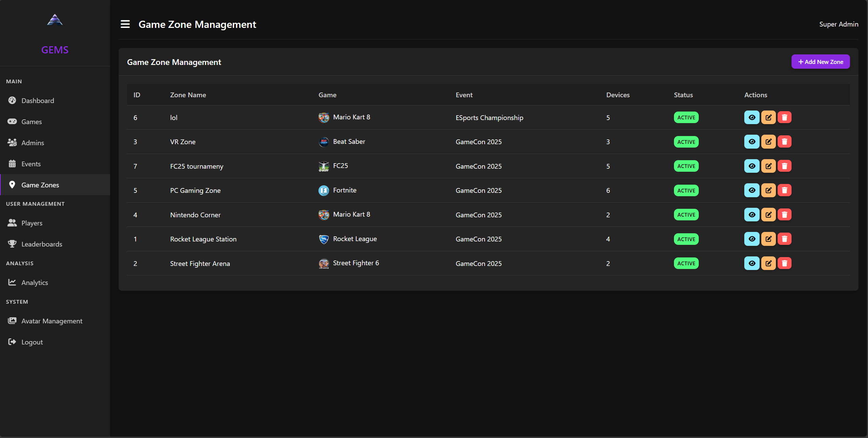The image size is (868, 438).
Task: Click the Super Admin user label
Action: 838,24
